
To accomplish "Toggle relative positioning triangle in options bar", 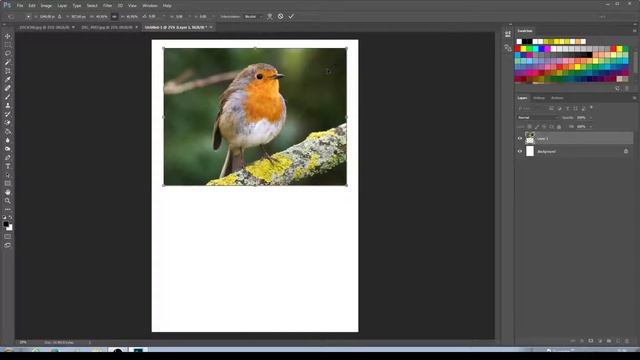I will (60, 17).
